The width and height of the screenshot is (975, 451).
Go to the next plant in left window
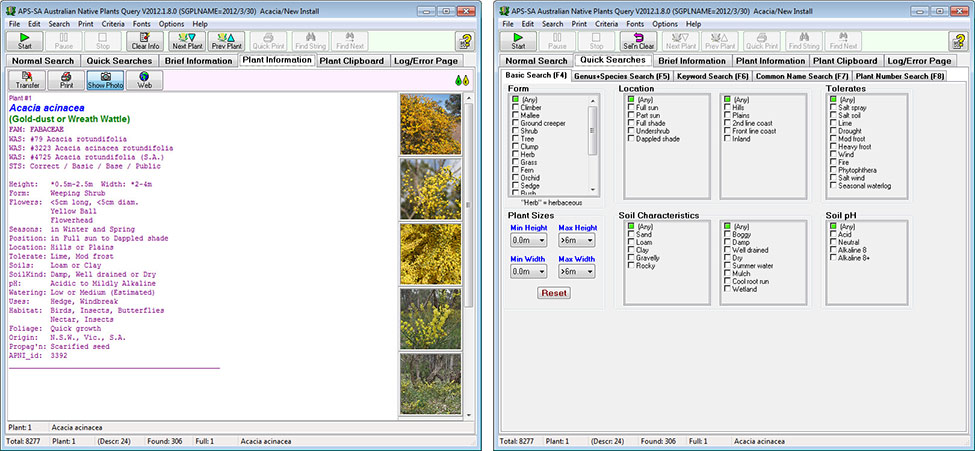[x=186, y=41]
